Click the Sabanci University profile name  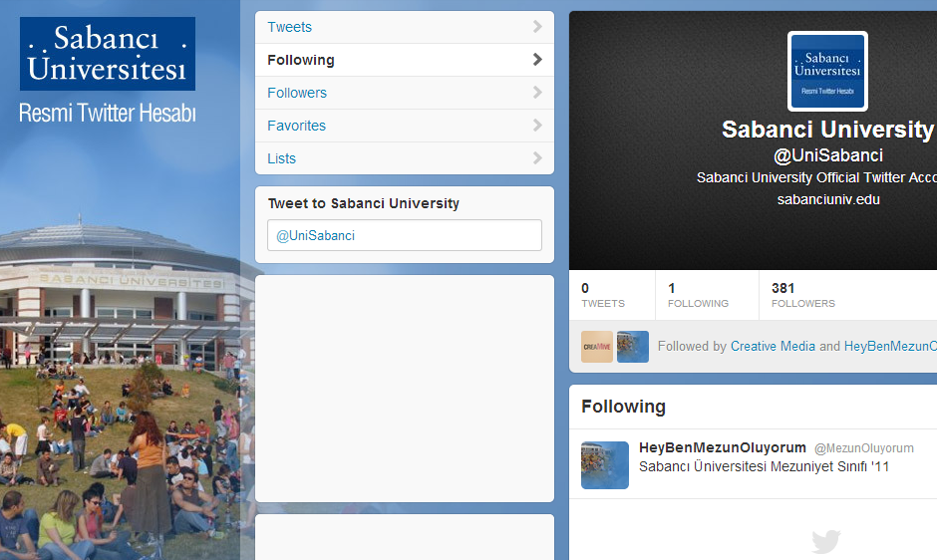coord(827,130)
